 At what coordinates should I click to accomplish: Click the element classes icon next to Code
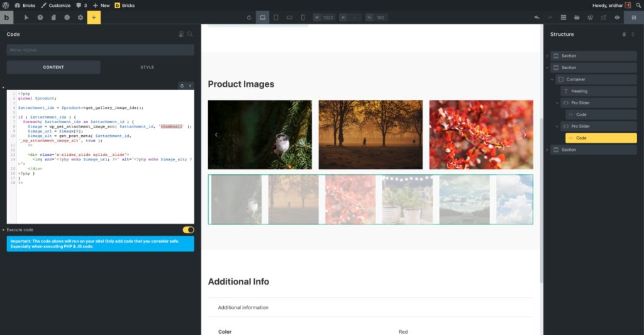(x=181, y=34)
